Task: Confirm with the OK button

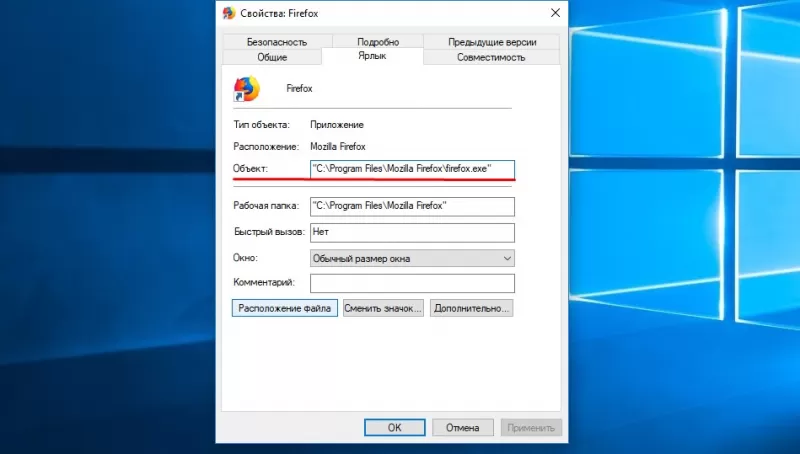Action: click(x=394, y=427)
